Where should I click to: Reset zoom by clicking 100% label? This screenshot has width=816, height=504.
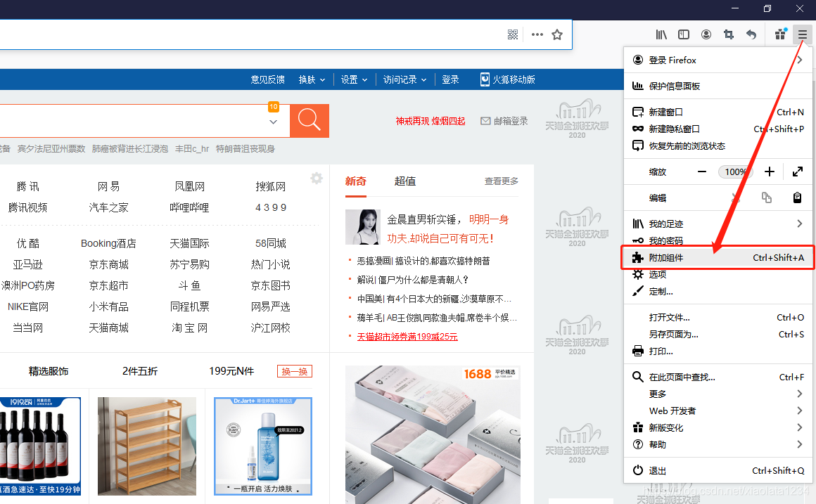[x=735, y=172]
